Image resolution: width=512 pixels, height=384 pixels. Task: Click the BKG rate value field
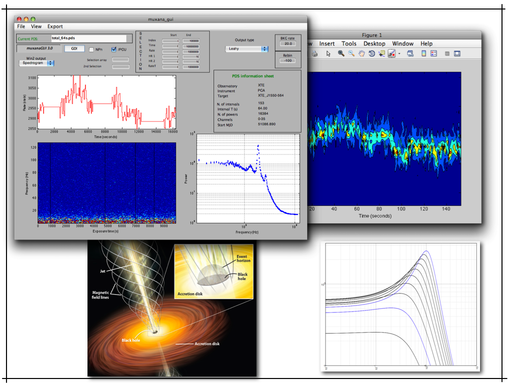288,44
